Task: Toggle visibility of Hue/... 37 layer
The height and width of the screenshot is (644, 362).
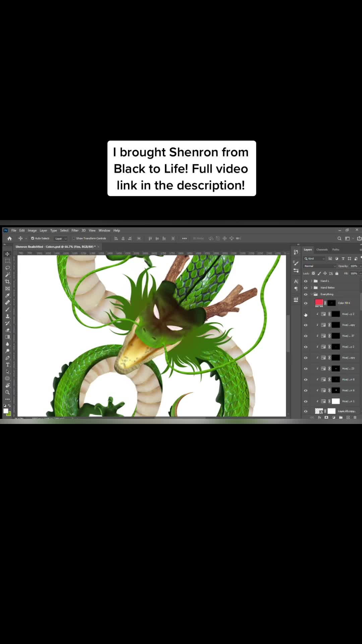Action: coord(305,336)
